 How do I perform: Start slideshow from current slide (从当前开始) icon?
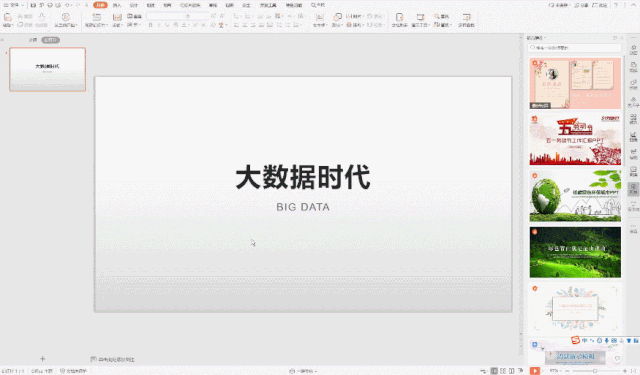(x=65, y=17)
